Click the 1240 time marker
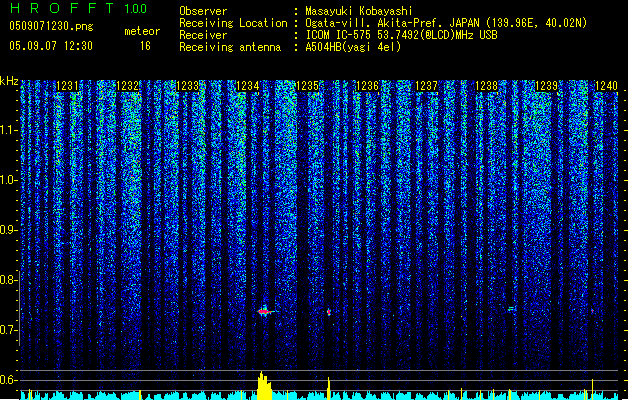Image resolution: width=629 pixels, height=400 pixels. (x=606, y=86)
